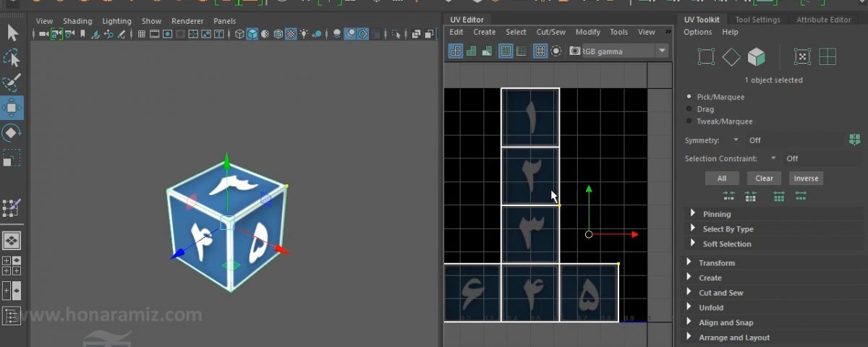This screenshot has width=868, height=347.
Task: Toggle the viewport grid icon
Action: pyautogui.click(x=142, y=34)
